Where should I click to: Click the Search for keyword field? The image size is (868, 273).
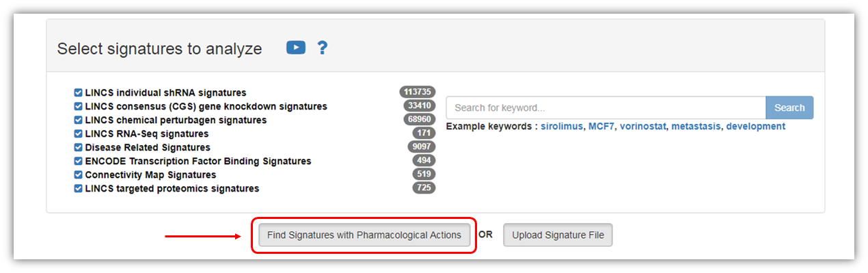tap(606, 107)
